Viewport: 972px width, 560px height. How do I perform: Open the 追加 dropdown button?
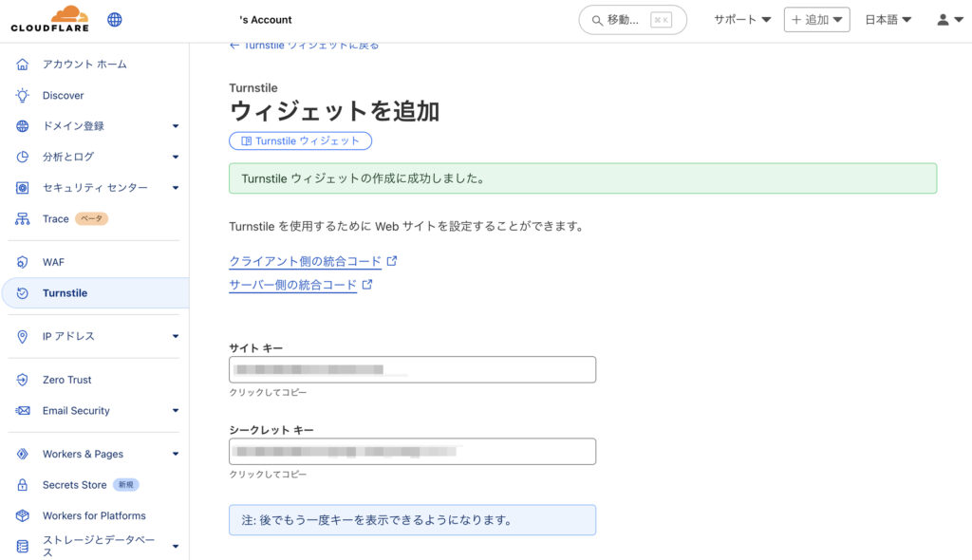click(816, 20)
